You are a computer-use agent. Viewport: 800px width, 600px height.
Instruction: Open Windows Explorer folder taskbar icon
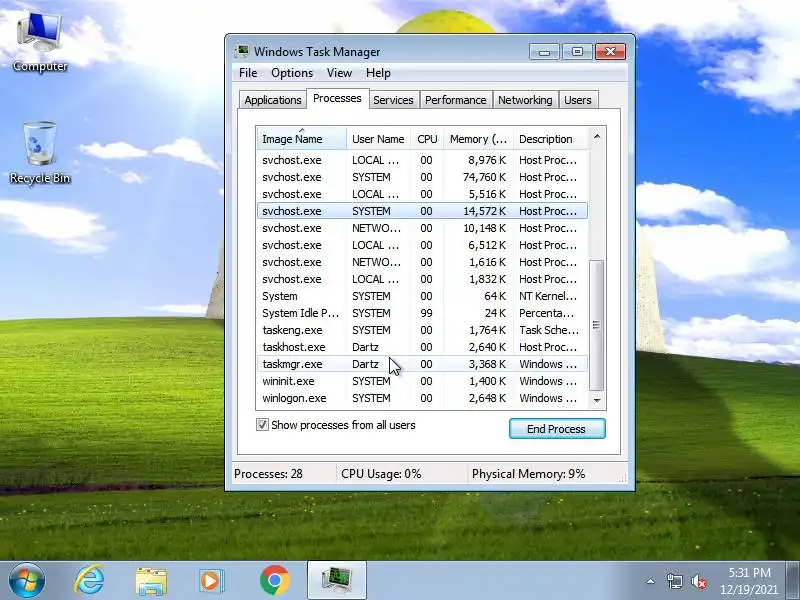151,581
